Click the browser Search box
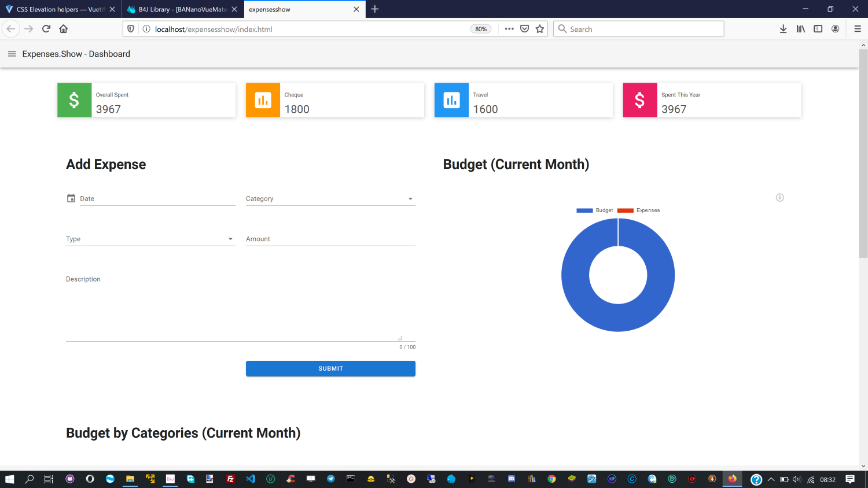 [x=639, y=29]
